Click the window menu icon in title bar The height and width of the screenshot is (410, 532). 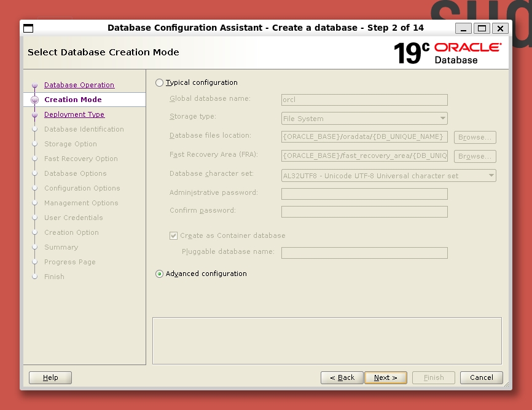(x=28, y=28)
